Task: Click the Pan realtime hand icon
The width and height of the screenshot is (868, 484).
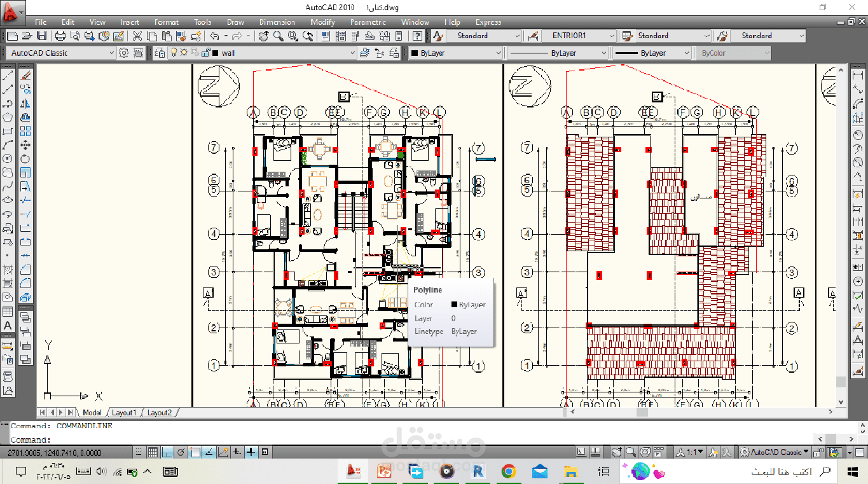Action: point(263,36)
